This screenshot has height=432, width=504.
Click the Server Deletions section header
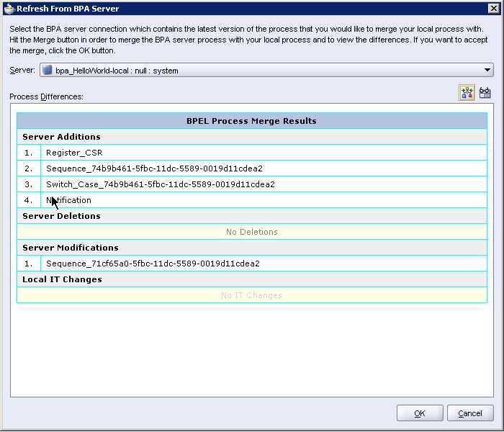tap(61, 216)
